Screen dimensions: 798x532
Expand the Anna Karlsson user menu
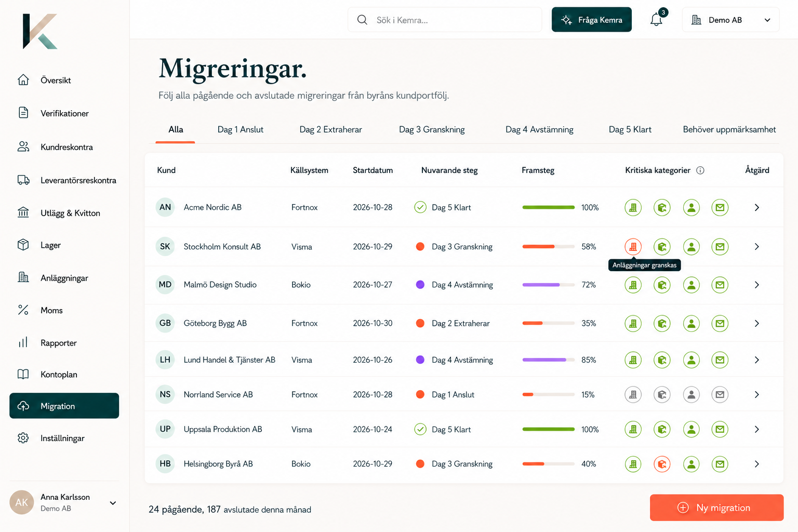point(113,503)
